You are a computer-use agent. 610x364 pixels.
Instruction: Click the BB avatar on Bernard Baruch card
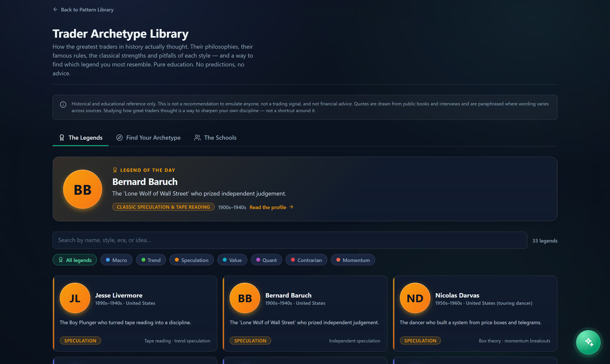[x=245, y=298]
